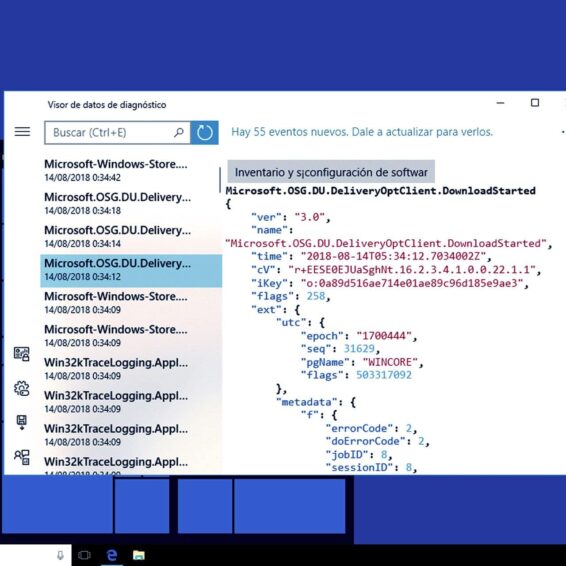Open the hamburger navigation menu
The width and height of the screenshot is (566, 566).
point(22,132)
